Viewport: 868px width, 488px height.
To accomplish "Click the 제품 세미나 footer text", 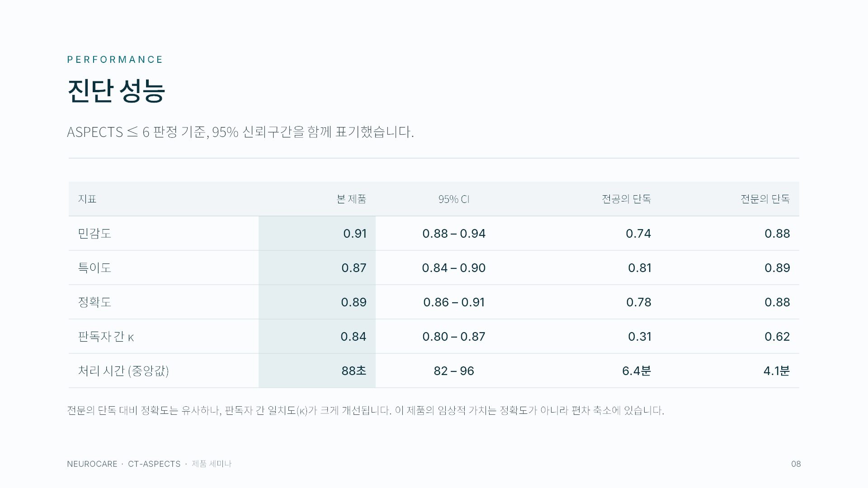I will pos(212,464).
